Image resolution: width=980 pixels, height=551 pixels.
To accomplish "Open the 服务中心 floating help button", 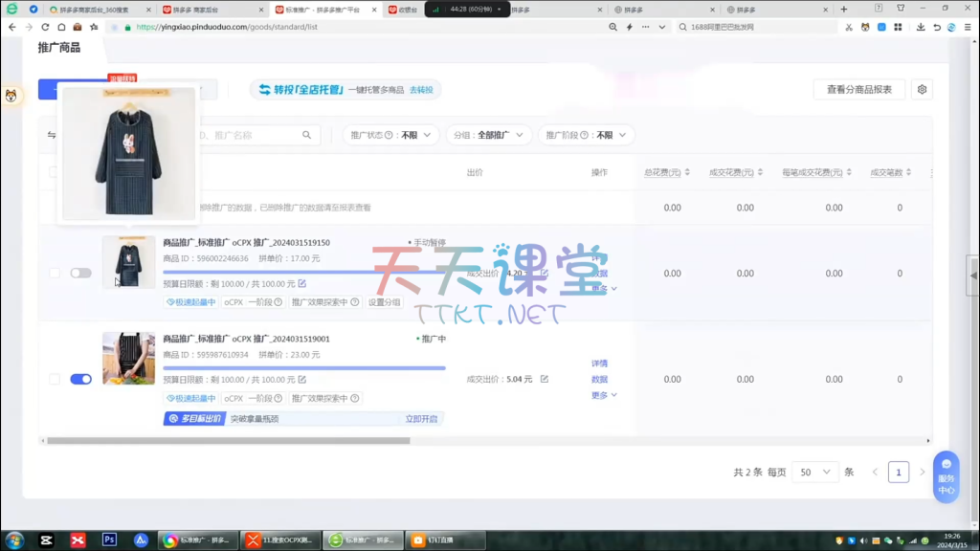I will point(946,476).
